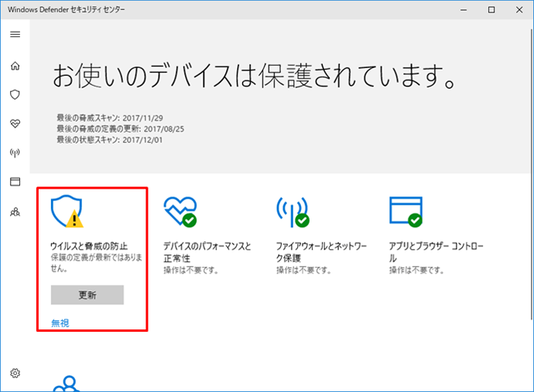
Task: Click the heart monitor tile icon
Action: tap(180, 210)
